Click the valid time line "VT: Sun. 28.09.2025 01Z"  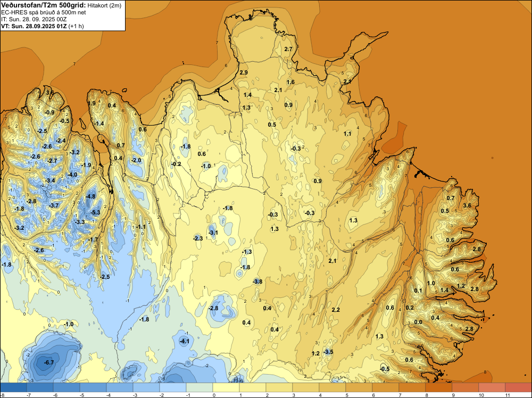pyautogui.click(x=34, y=26)
